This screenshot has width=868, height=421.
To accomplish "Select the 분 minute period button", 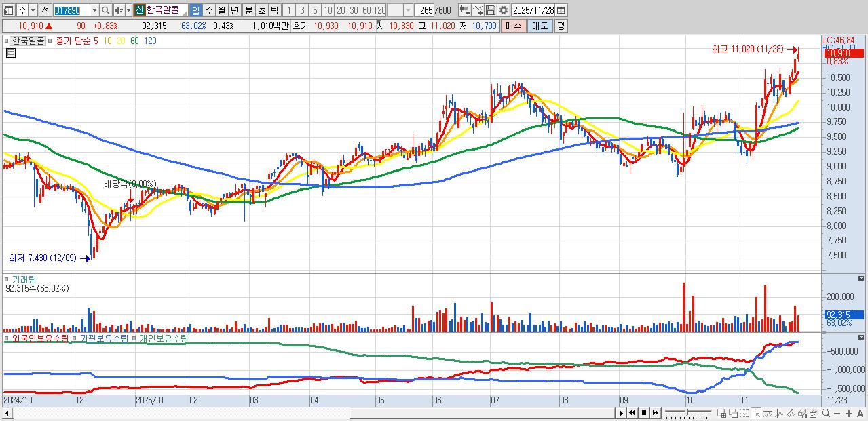I will 248,10.
